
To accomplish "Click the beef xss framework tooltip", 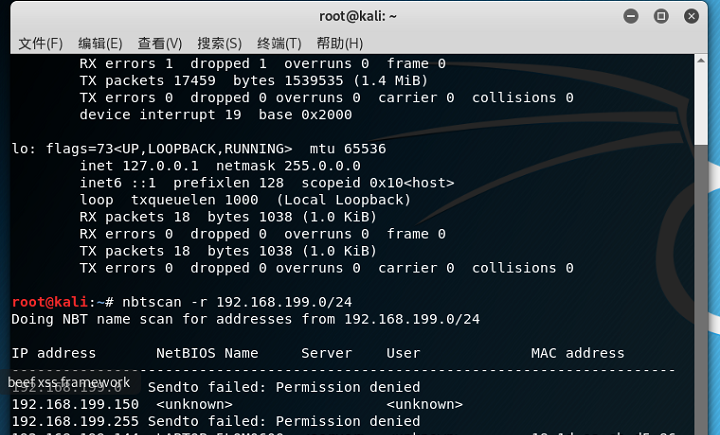I will (x=69, y=382).
